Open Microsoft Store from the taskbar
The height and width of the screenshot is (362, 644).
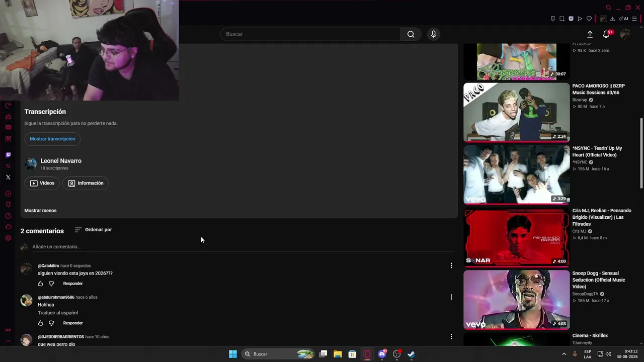(x=352, y=354)
